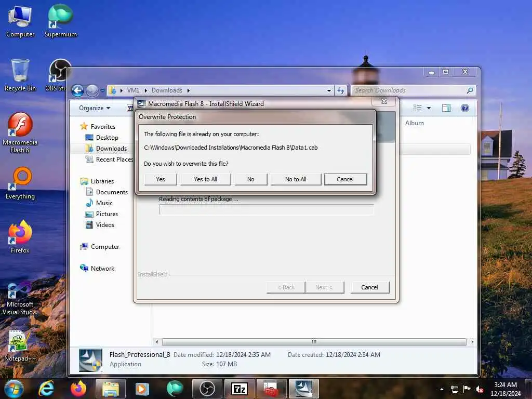Select the Firefox desktop shortcut
This screenshot has height=399, width=532.
pos(20,237)
